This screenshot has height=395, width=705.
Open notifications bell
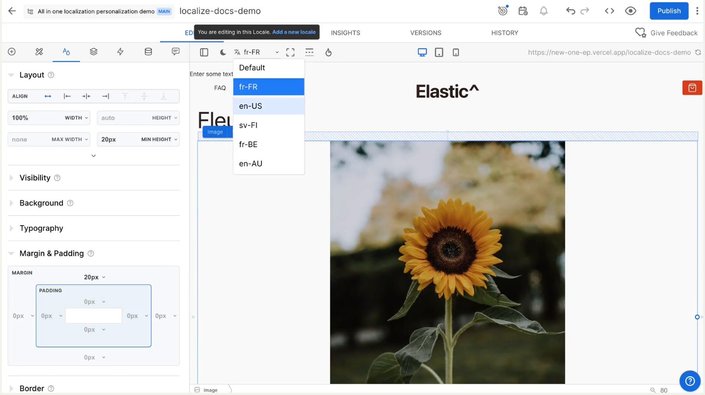pyautogui.click(x=544, y=11)
